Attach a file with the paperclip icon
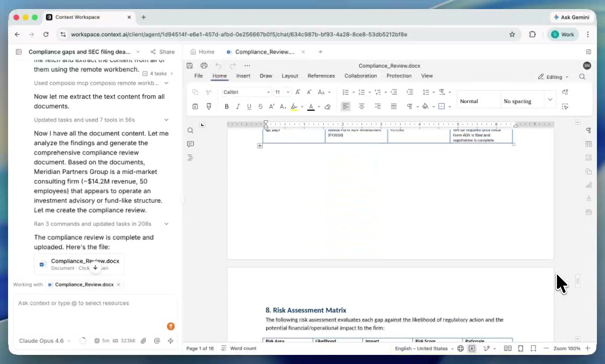The image size is (605, 364). click(144, 341)
